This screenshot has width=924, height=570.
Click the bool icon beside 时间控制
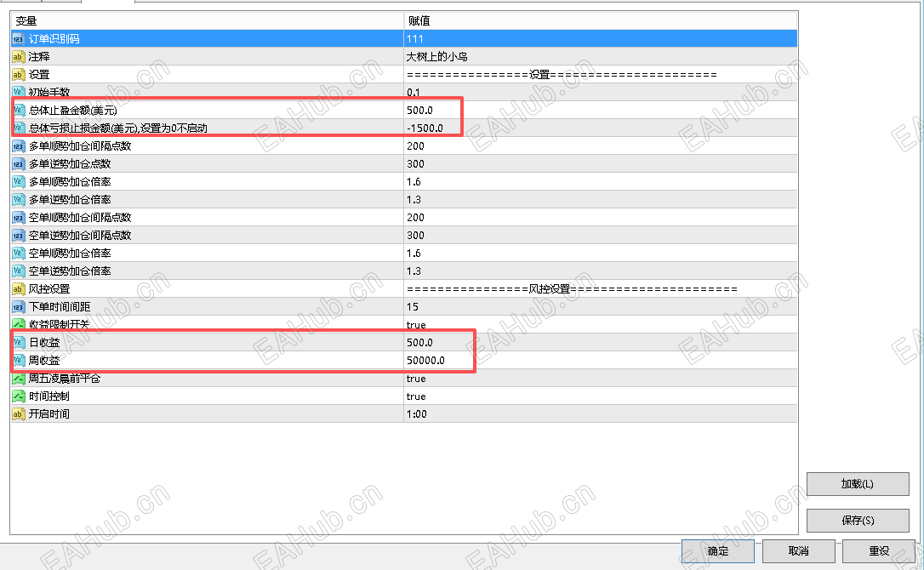[18, 396]
